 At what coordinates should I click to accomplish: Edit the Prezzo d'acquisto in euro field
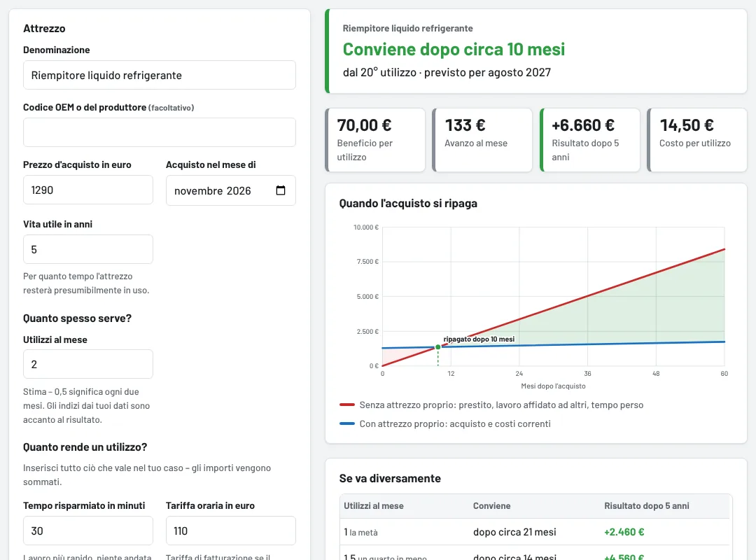coord(88,190)
